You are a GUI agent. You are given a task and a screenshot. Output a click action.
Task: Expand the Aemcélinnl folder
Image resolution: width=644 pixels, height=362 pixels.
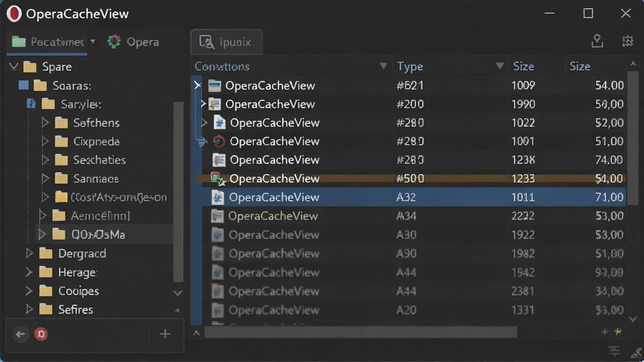click(42, 216)
